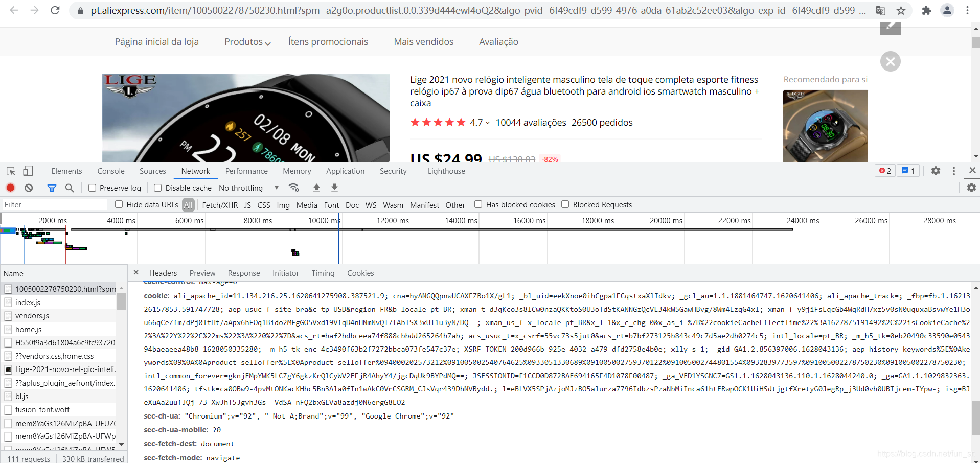Viewport: 980px width, 463px height.
Task: Open 10044 avaliações reviews link
Action: 531,123
